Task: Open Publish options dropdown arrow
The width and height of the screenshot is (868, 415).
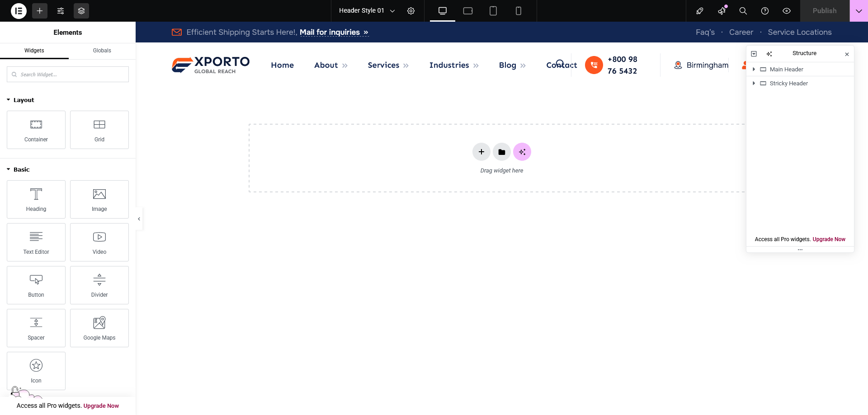Action: [859, 11]
